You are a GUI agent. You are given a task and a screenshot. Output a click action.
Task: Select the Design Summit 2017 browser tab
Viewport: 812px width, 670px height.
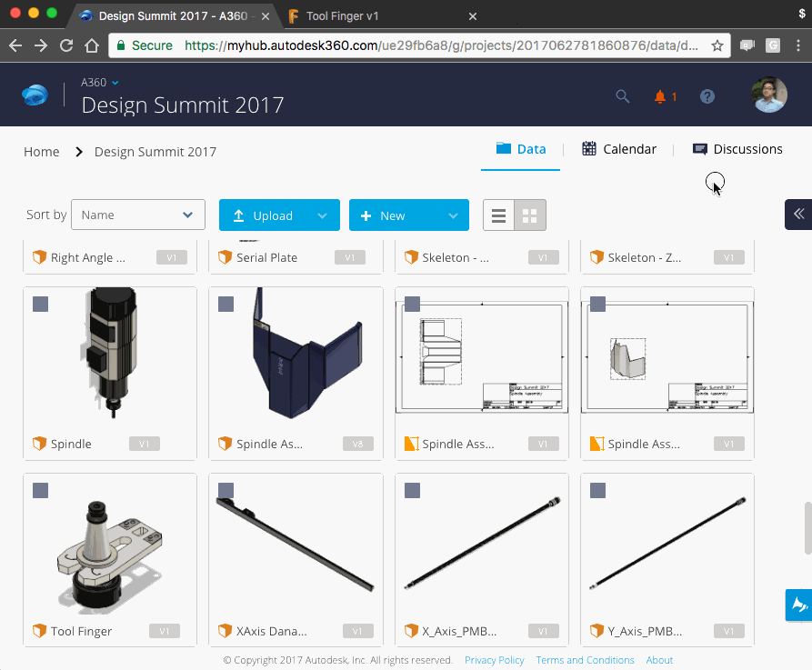[x=174, y=16]
